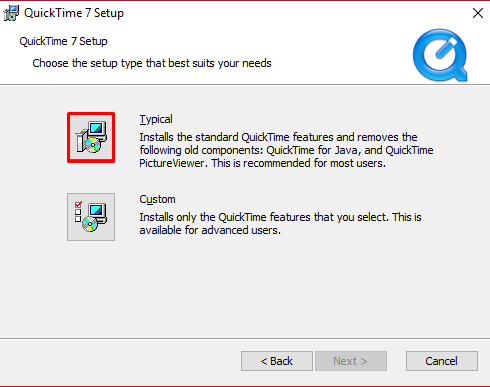Click the red check mark in the Custom icon
490x387 pixels.
click(78, 204)
